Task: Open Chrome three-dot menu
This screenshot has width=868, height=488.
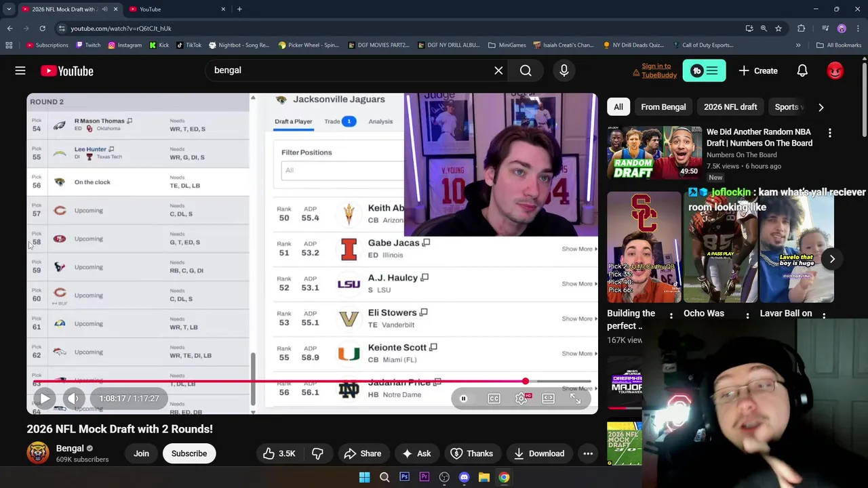Action: coord(859,28)
